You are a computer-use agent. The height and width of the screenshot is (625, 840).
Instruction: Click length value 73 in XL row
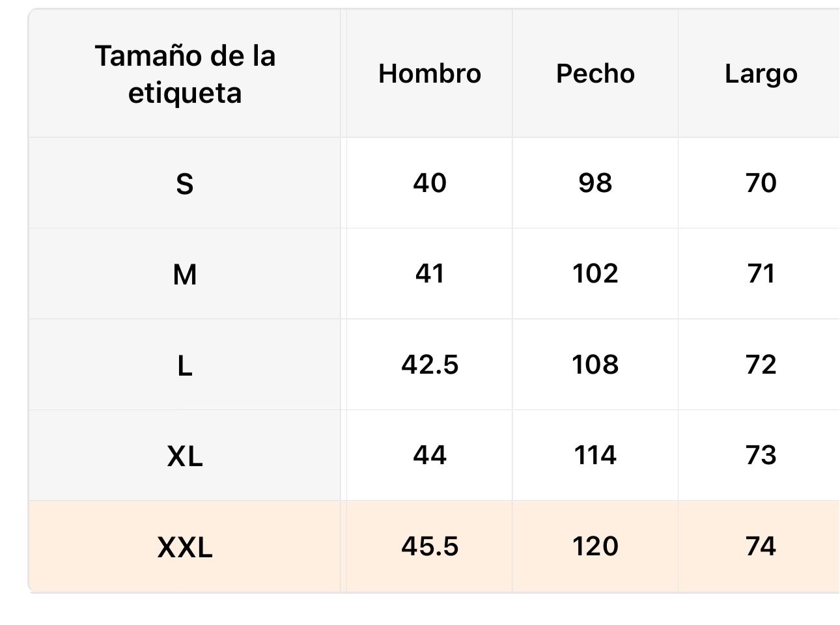(761, 455)
